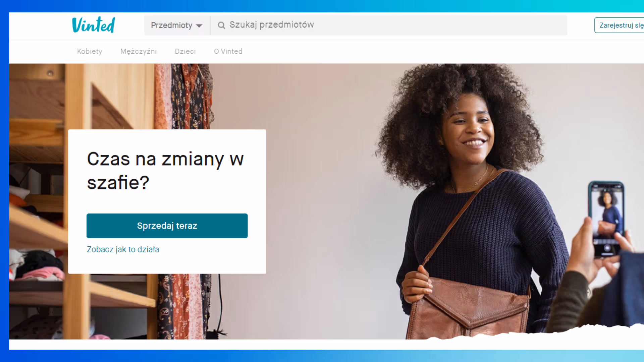Click the white promo card background
This screenshot has width=644, height=362.
click(167, 201)
